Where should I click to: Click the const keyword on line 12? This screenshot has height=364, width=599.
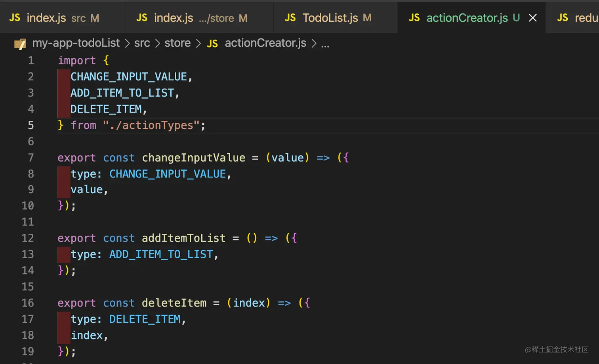(119, 238)
